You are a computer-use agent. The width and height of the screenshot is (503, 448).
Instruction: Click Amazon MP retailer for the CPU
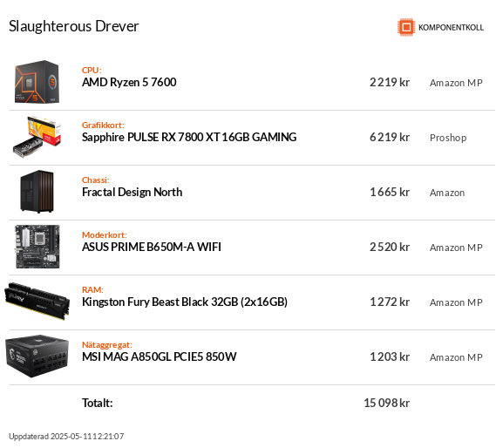[456, 83]
